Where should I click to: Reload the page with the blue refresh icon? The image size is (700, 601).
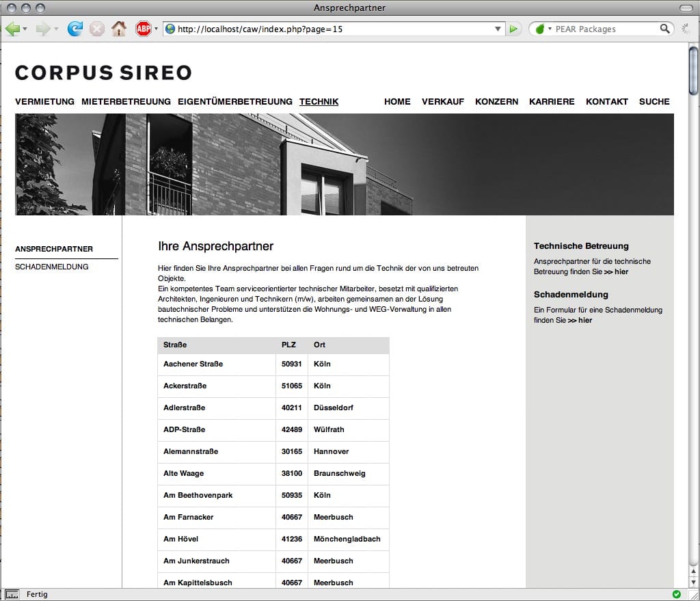pyautogui.click(x=75, y=29)
